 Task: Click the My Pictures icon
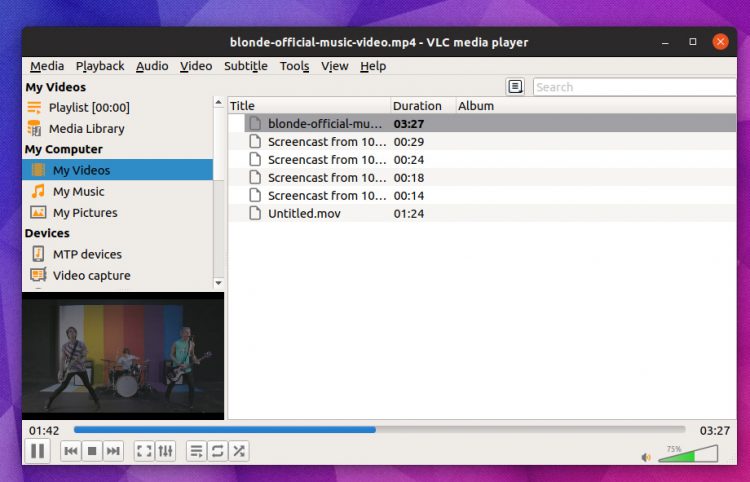tap(38, 212)
